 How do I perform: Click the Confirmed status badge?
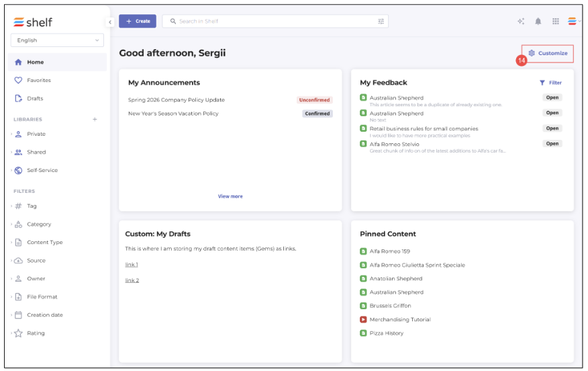pos(317,114)
